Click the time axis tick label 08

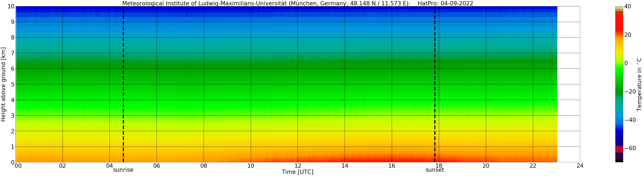[204, 166]
